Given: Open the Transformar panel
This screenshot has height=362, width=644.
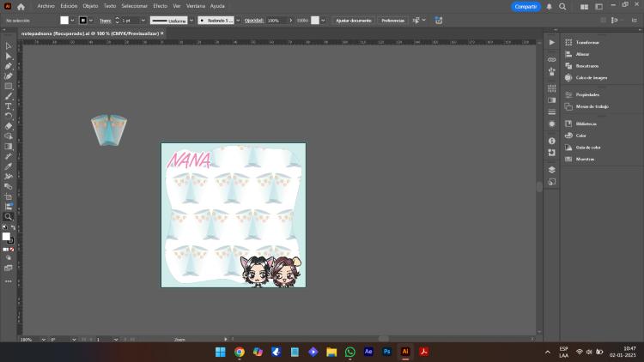Looking at the screenshot, I should click(587, 42).
